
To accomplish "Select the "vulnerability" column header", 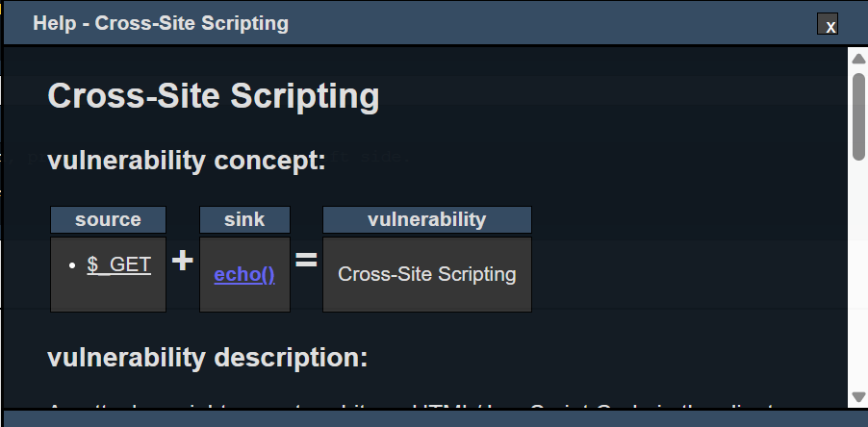I will (426, 219).
